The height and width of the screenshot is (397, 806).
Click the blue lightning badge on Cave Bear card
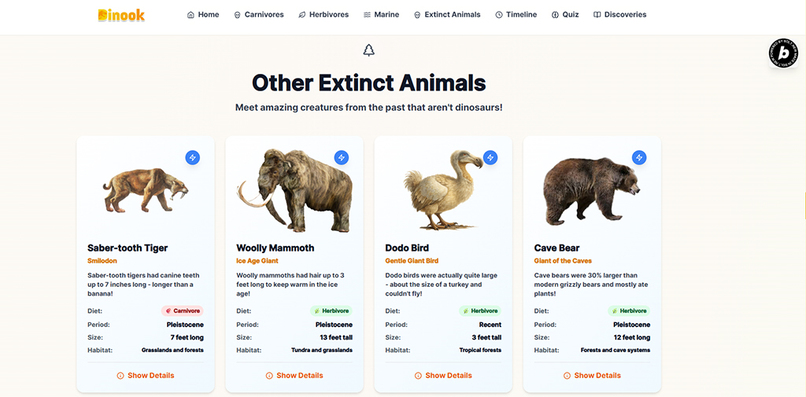(639, 157)
